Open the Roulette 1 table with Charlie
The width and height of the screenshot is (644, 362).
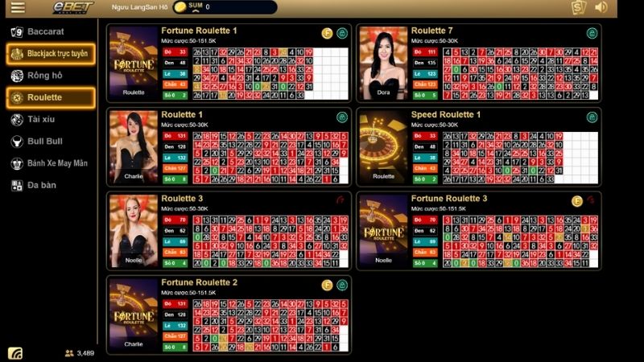click(229, 147)
